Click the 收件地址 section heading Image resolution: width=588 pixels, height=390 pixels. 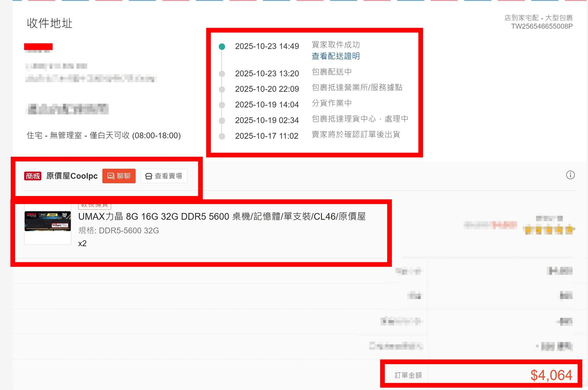pyautogui.click(x=50, y=23)
